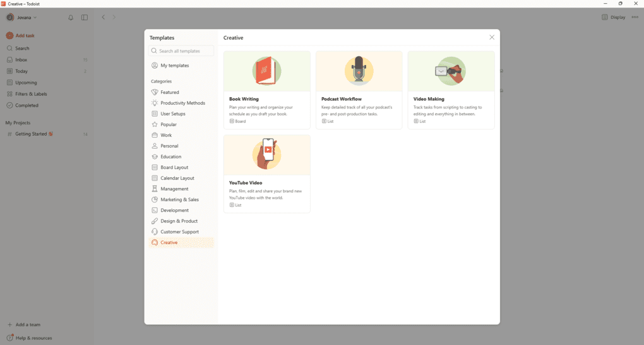This screenshot has height=345, width=644.
Task: Click the Development terminal icon
Action: [x=155, y=211]
